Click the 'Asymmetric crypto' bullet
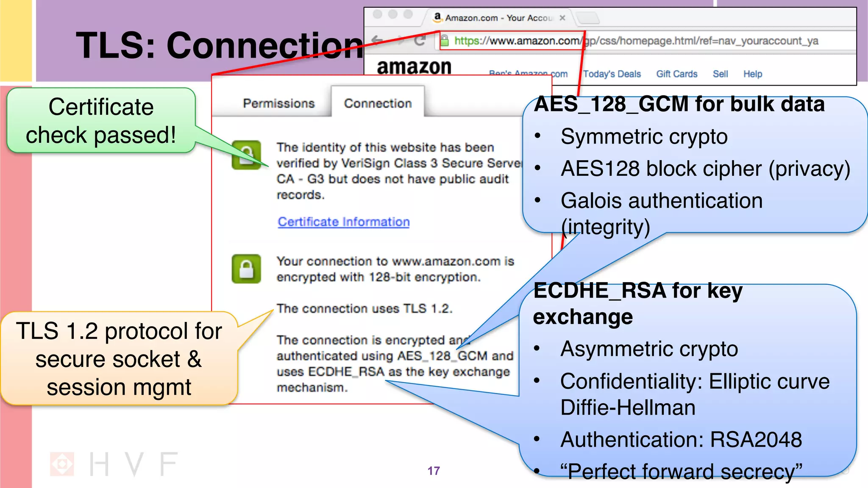Viewport: 868px width, 488px height. click(x=649, y=349)
